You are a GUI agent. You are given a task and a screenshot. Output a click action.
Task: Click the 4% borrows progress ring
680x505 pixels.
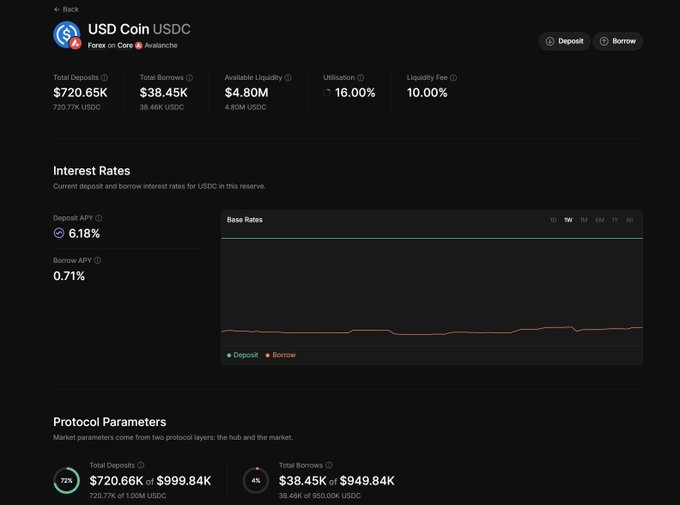click(256, 480)
